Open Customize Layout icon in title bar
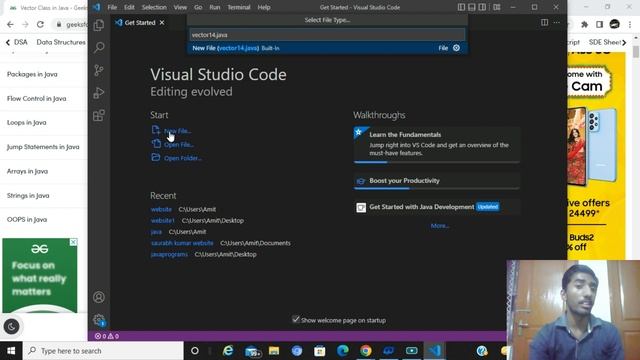The height and width of the screenshot is (360, 640). click(x=497, y=7)
